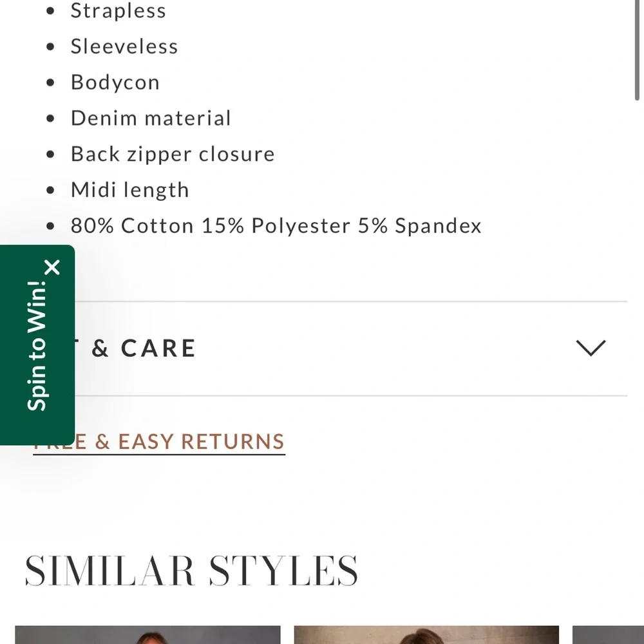Click the Similar Styles heading
The image size is (644, 644).
click(x=191, y=571)
